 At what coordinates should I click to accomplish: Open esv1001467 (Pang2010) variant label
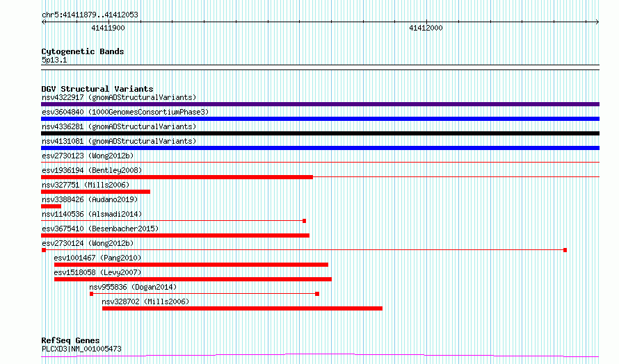click(x=97, y=258)
